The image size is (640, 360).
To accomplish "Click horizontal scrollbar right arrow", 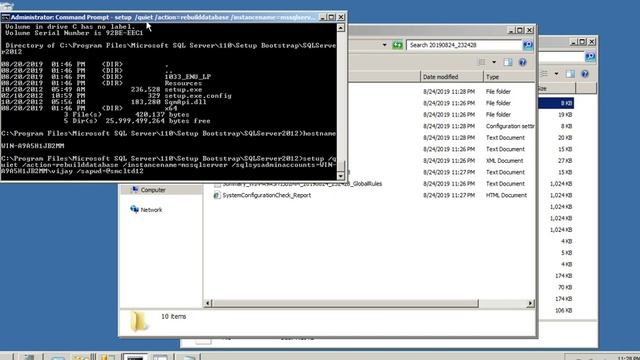I will (x=530, y=303).
